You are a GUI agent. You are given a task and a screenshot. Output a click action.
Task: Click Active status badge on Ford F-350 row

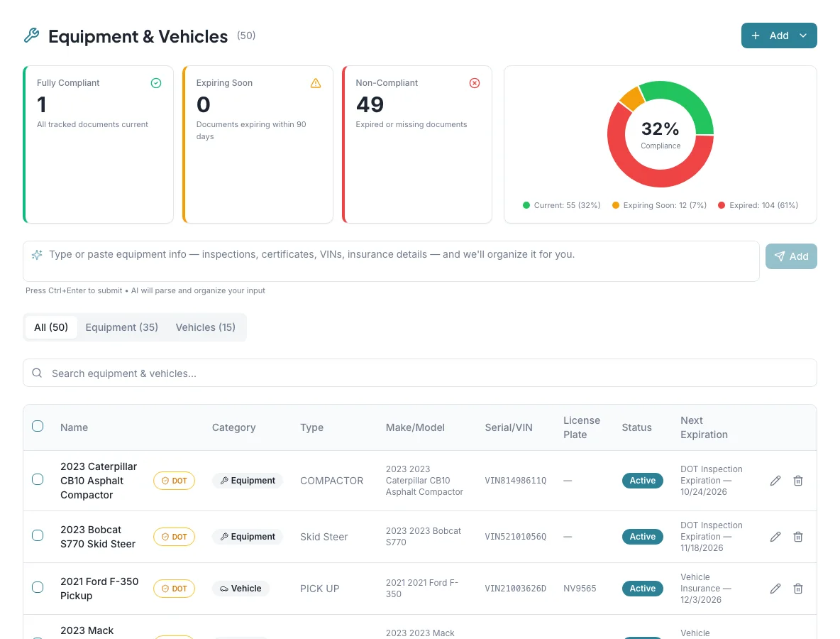point(642,589)
